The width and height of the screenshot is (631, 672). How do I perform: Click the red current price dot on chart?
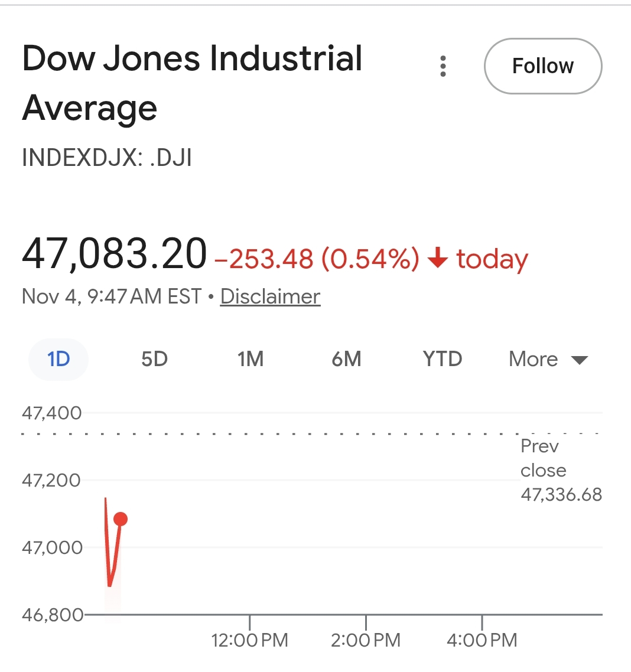121,519
